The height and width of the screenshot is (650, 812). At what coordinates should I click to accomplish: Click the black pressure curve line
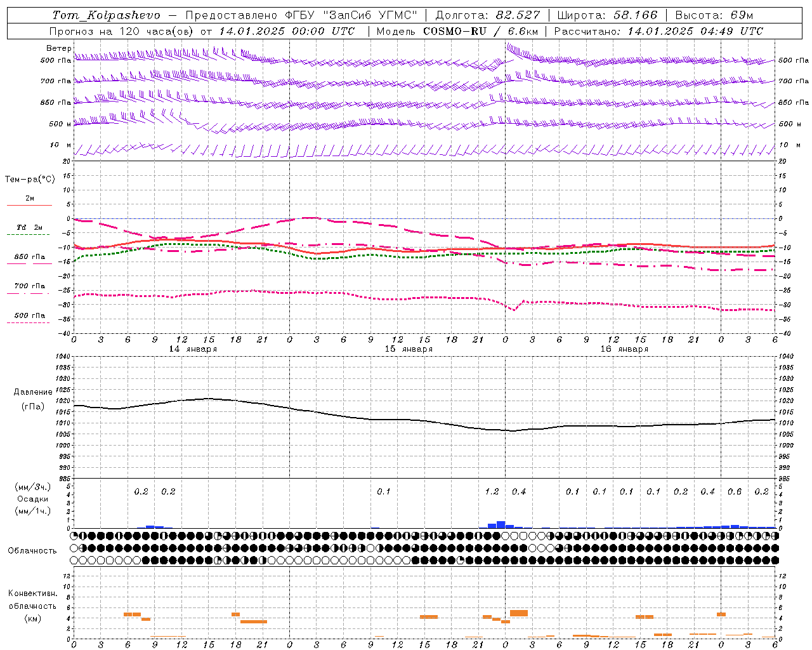tap(424, 420)
